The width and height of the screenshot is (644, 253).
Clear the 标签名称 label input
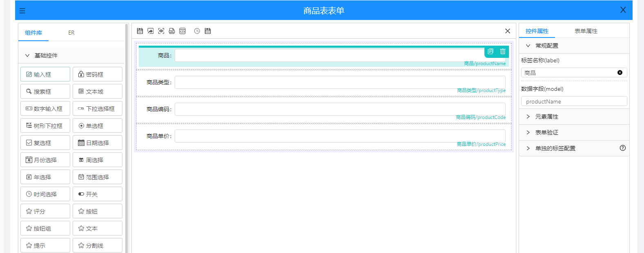coord(620,73)
